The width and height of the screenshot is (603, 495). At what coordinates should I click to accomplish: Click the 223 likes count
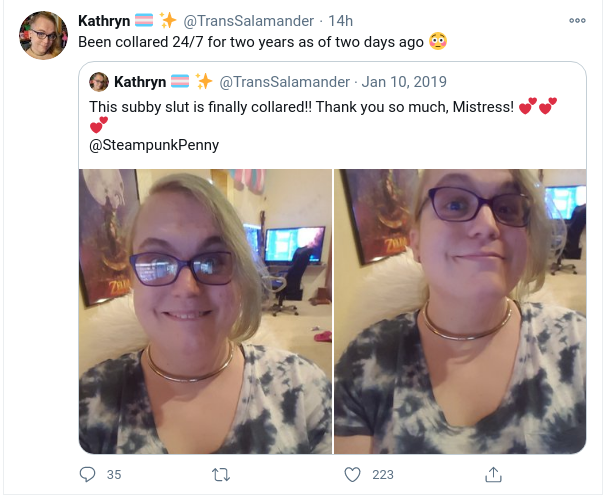pyautogui.click(x=383, y=475)
